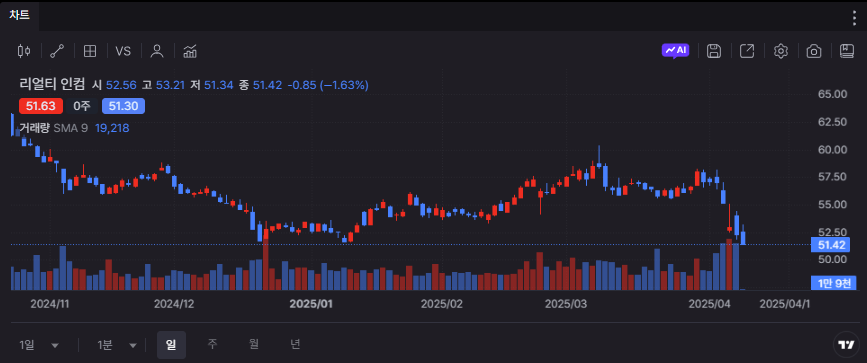Open the three-dot more options menu

tap(854, 18)
